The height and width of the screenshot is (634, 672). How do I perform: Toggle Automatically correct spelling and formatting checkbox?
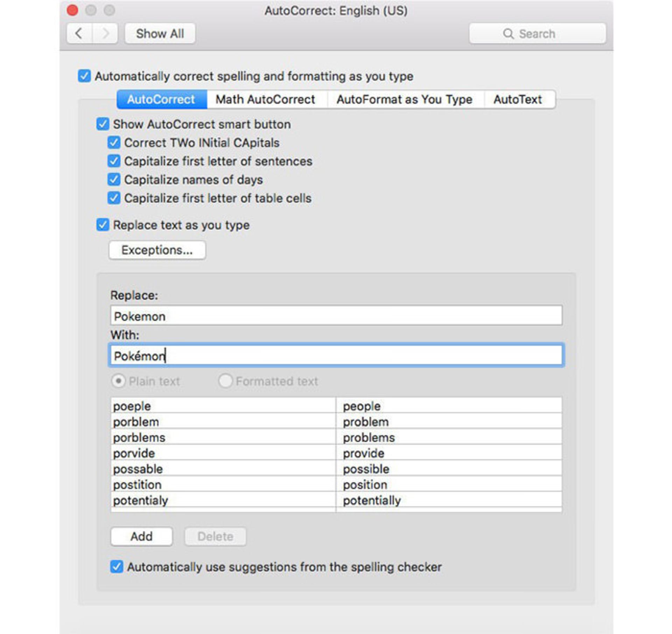click(x=84, y=76)
